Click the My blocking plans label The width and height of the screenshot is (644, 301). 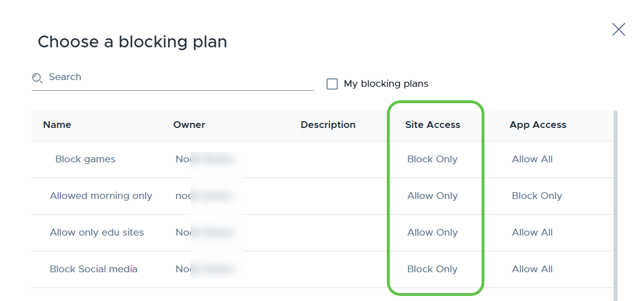tap(386, 84)
